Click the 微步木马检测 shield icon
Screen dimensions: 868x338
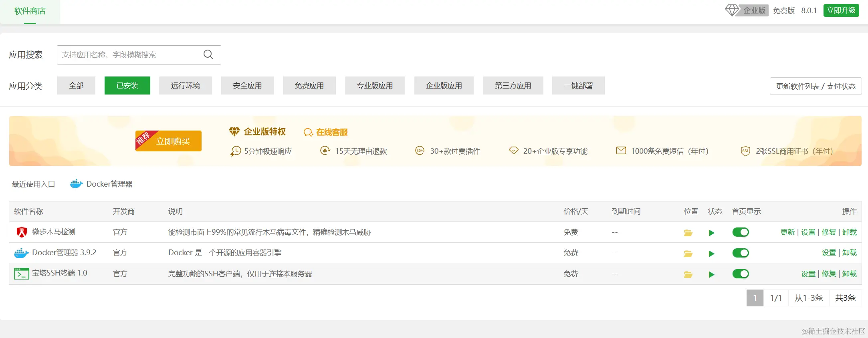click(22, 232)
